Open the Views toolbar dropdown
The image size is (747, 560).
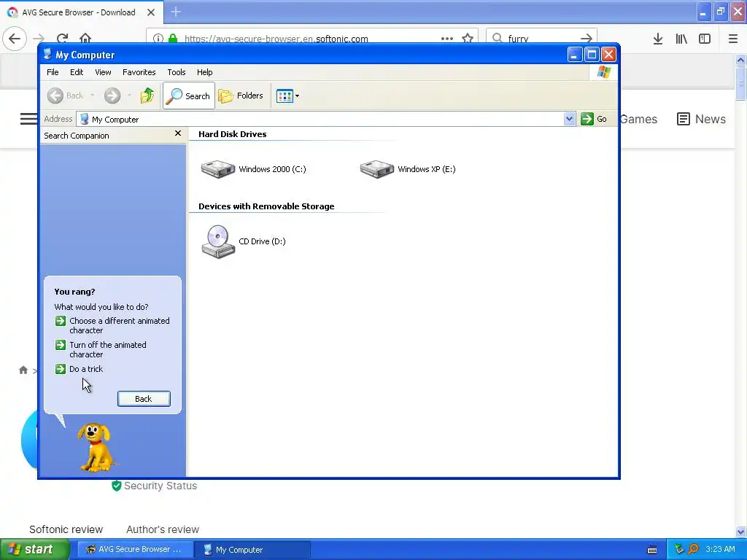click(x=287, y=96)
